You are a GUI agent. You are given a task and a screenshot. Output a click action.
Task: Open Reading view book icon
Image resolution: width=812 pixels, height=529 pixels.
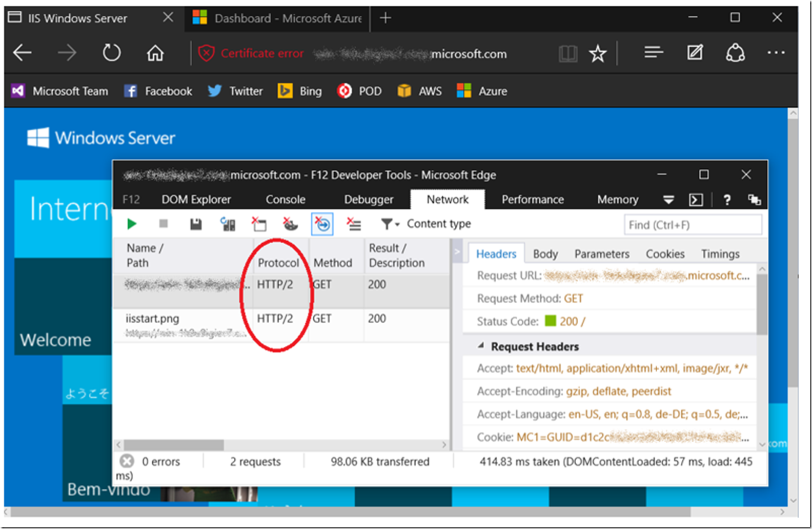568,53
